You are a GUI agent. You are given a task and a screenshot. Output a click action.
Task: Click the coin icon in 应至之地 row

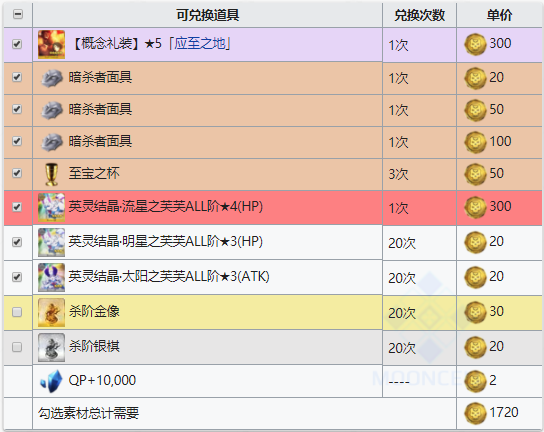click(475, 44)
